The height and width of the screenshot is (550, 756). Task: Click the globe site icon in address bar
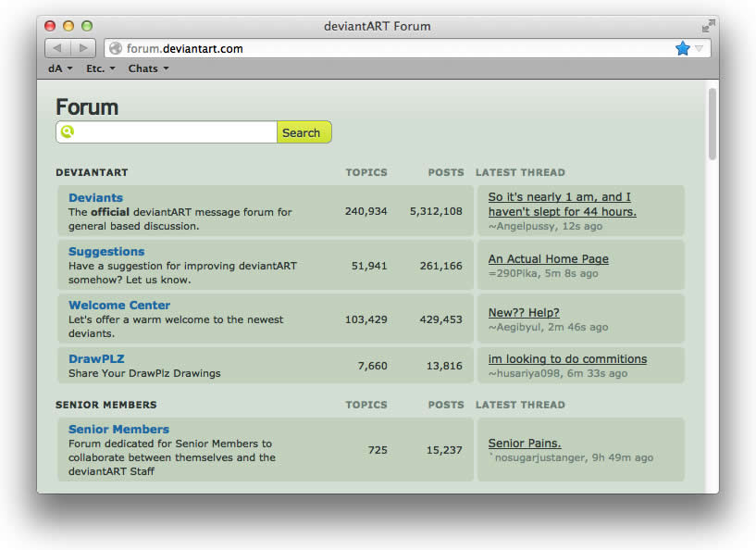(116, 48)
